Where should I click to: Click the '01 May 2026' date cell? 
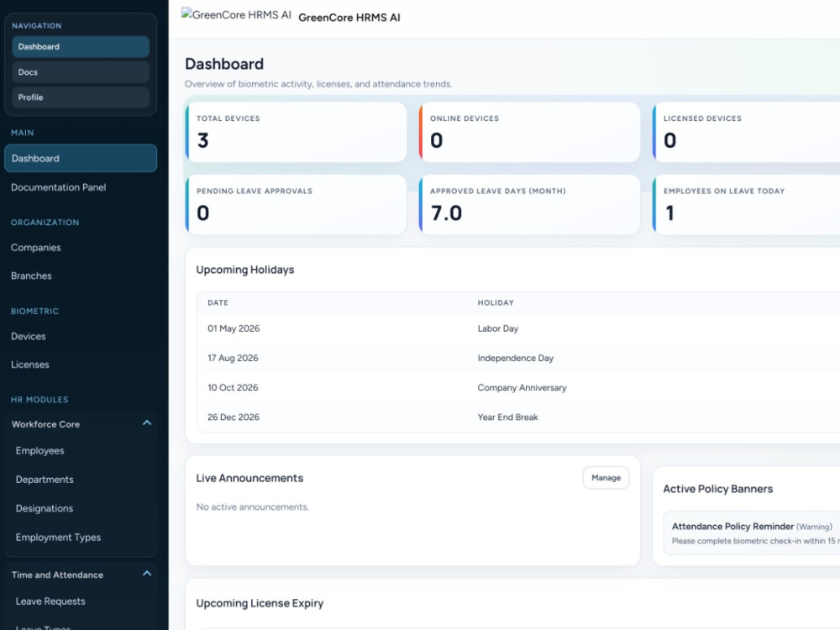click(x=234, y=328)
